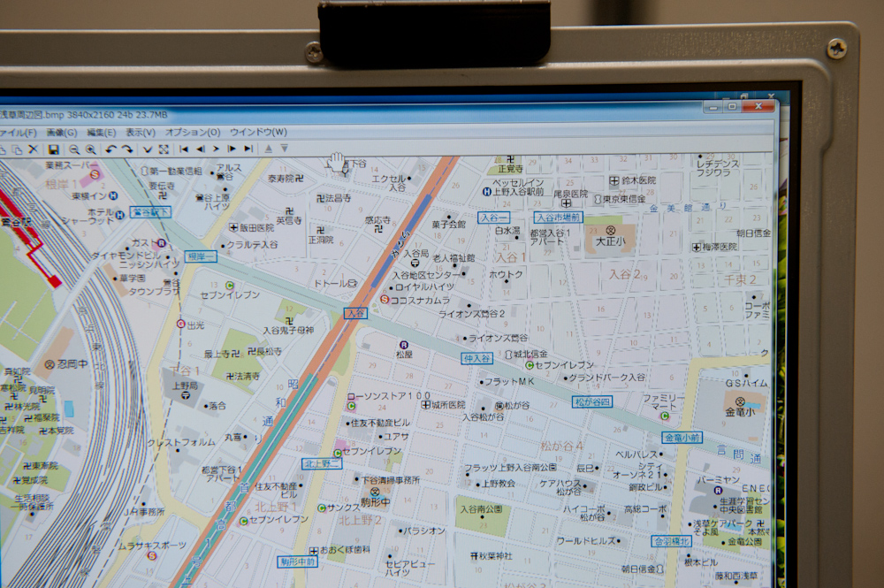
Task: Select the upward triangle sort icon
Action: [269, 149]
